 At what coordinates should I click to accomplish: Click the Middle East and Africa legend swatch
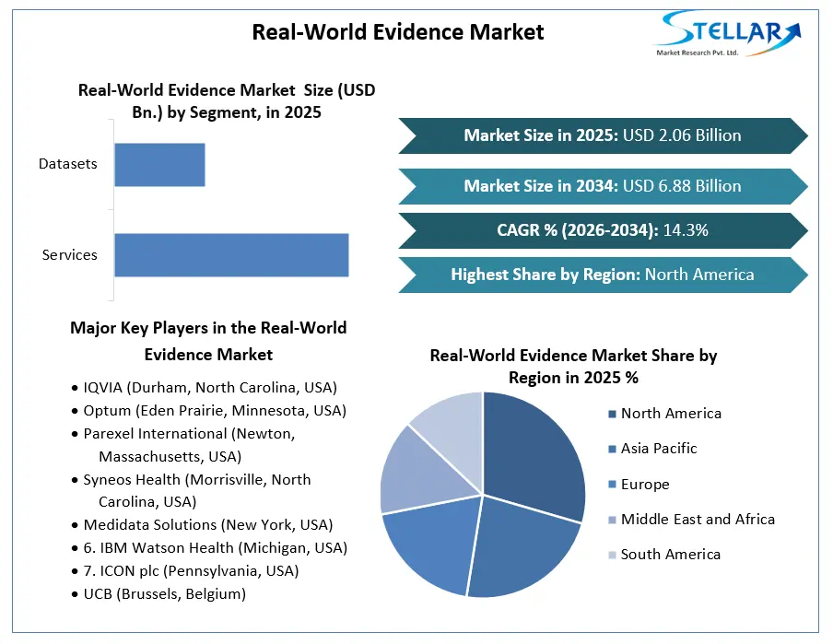click(x=612, y=520)
